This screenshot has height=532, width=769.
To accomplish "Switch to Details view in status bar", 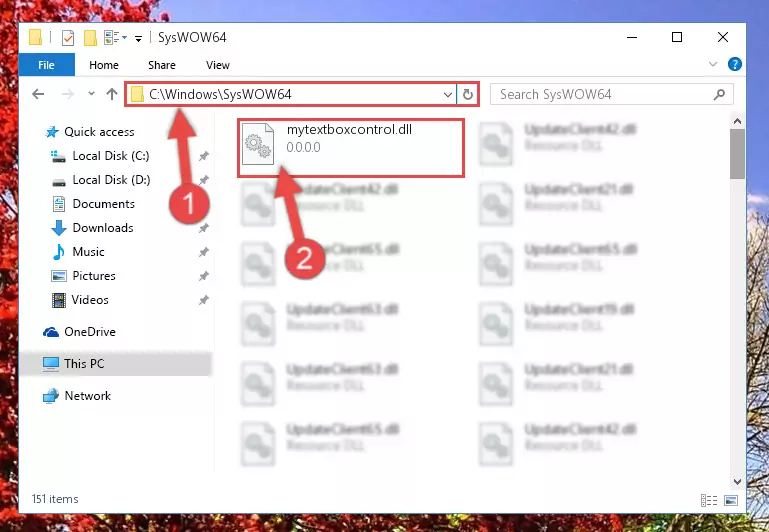I will (709, 500).
